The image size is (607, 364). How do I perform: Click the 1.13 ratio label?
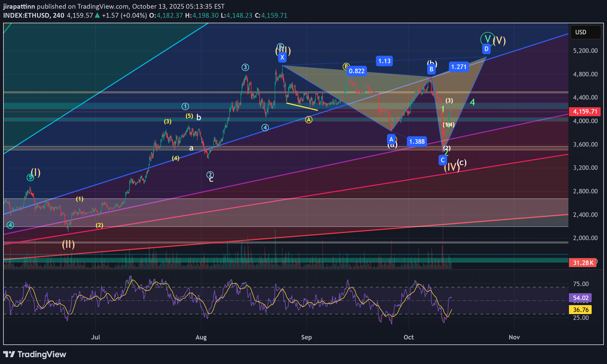point(384,61)
